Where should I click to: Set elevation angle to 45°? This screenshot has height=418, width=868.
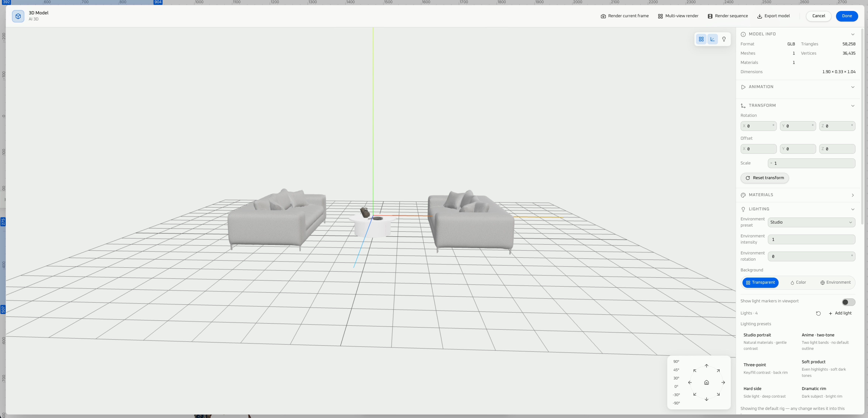click(676, 370)
